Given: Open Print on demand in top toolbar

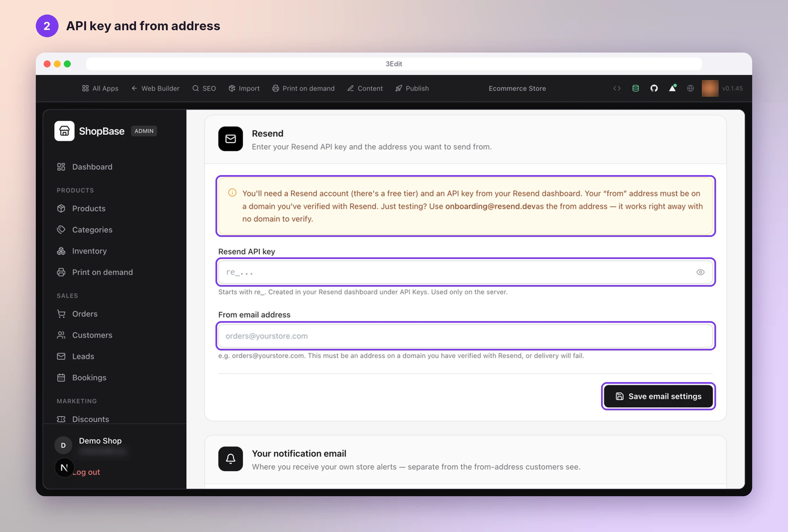Looking at the screenshot, I should coord(303,88).
